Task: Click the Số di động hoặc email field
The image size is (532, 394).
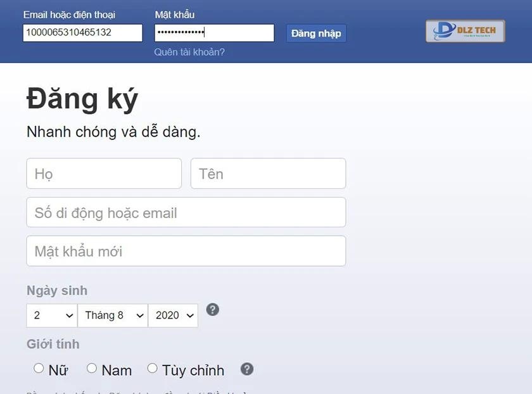Action: (186, 212)
